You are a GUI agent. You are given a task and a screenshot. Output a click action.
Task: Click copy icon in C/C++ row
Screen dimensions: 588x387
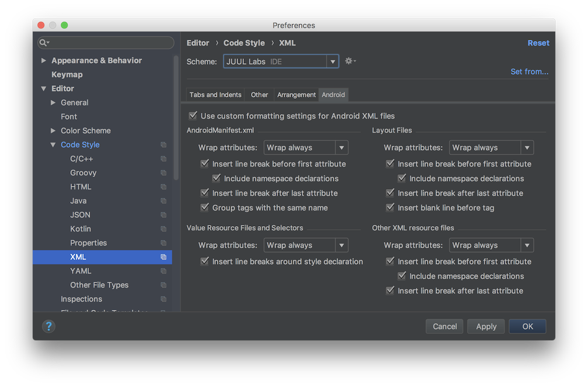point(163,159)
